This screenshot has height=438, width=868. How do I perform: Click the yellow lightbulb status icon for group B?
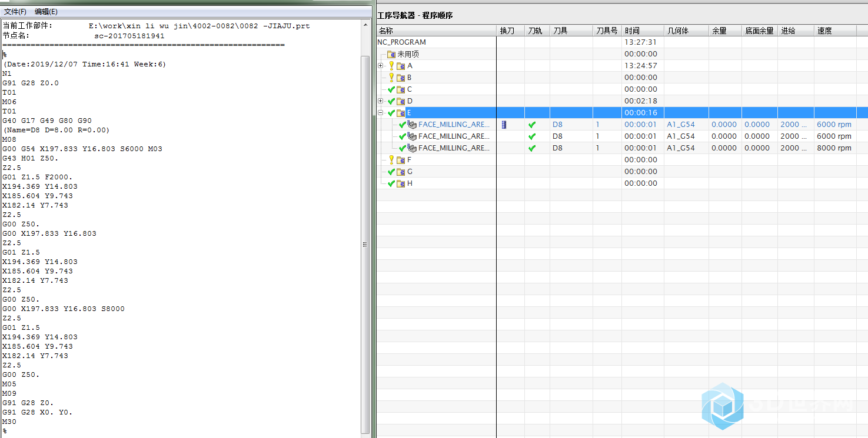(x=391, y=78)
